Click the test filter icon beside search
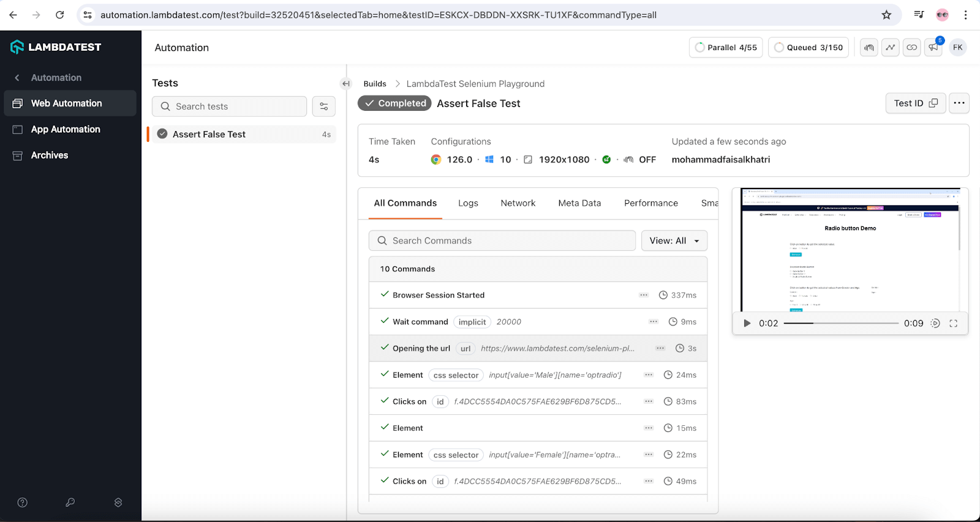 tap(323, 106)
